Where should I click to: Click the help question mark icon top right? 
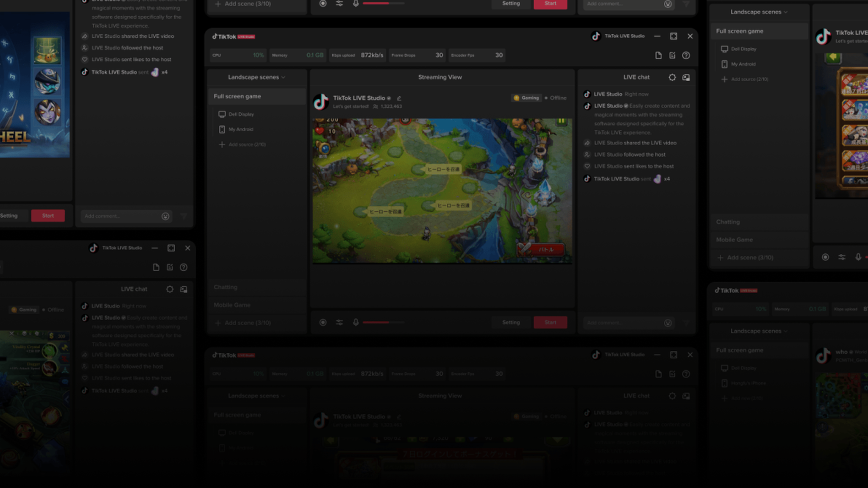click(686, 55)
